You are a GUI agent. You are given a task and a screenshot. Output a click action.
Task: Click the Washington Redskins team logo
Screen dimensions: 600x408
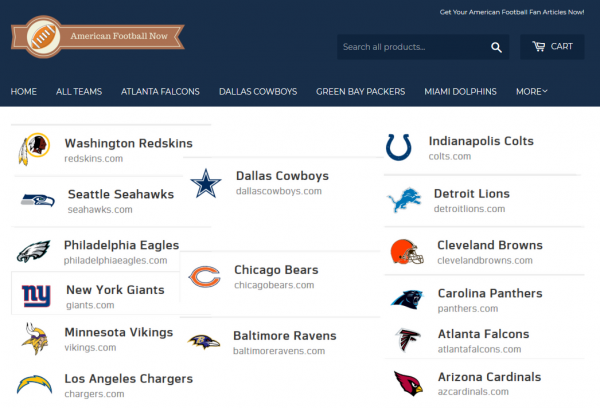[34, 150]
